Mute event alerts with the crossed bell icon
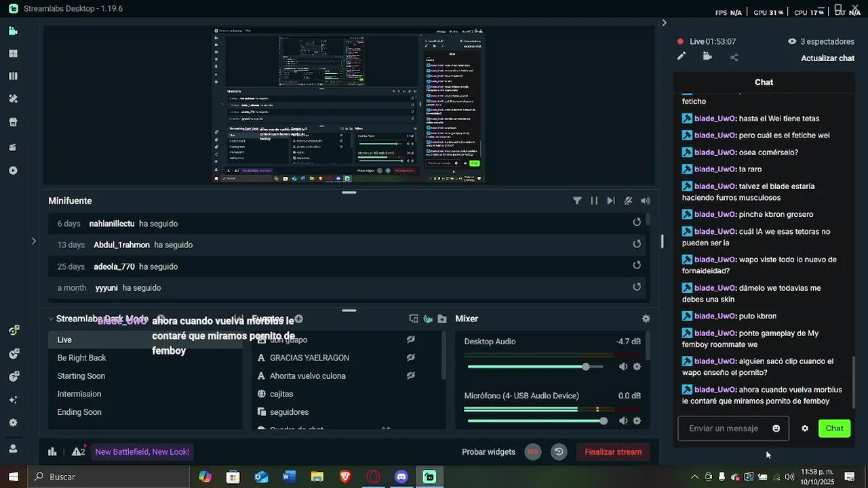868x488 pixels. (x=628, y=201)
